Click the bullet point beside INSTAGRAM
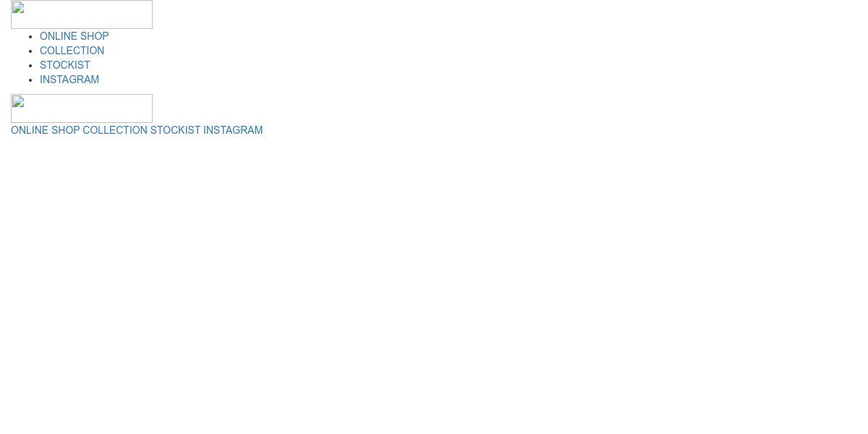The width and height of the screenshot is (868, 434). (x=30, y=80)
